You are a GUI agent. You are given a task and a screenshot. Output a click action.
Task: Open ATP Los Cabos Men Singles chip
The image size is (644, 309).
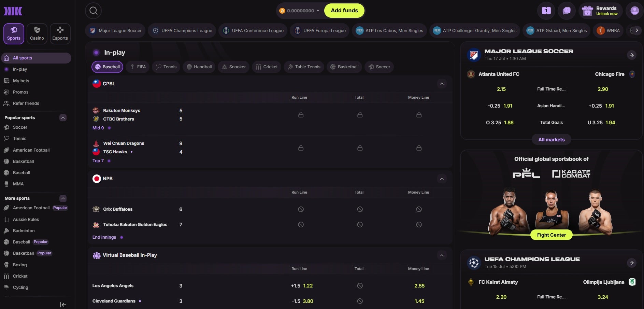(389, 30)
